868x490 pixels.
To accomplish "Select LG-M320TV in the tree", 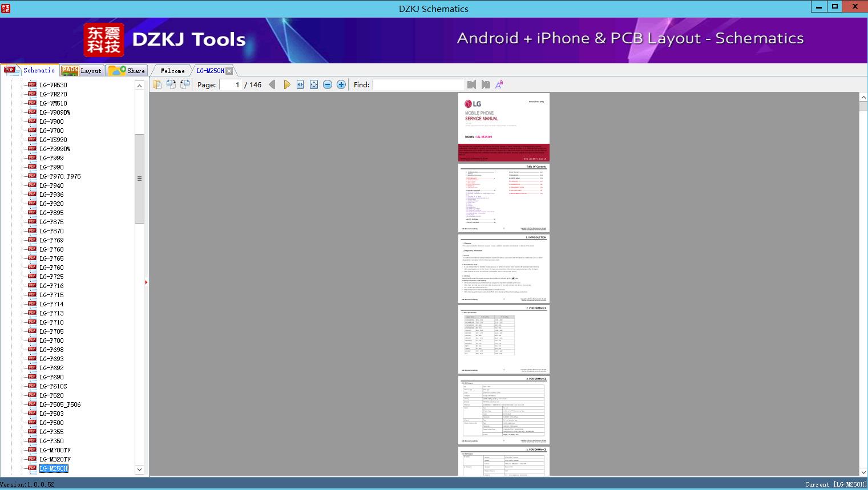I will pos(55,459).
